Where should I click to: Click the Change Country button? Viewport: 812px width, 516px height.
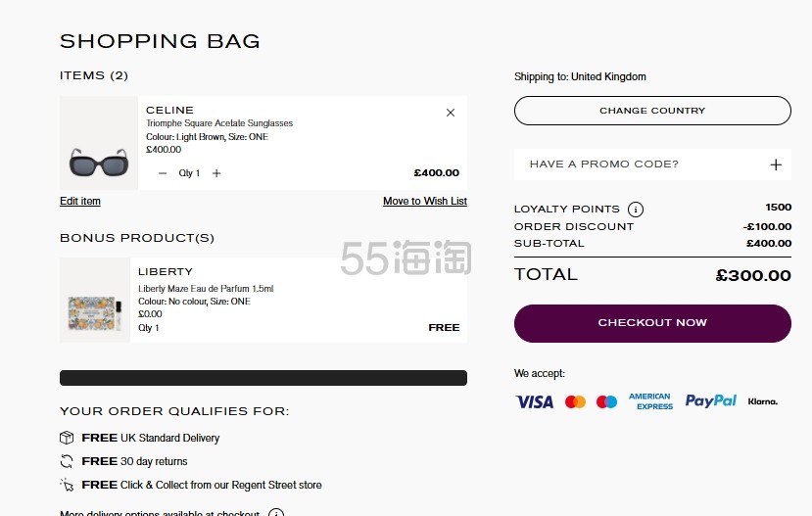652,111
